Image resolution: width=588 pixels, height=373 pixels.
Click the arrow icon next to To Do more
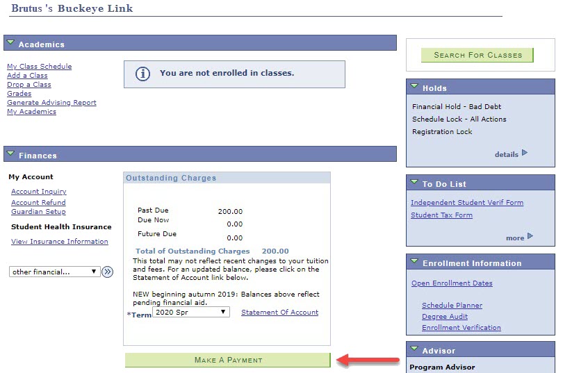click(530, 236)
